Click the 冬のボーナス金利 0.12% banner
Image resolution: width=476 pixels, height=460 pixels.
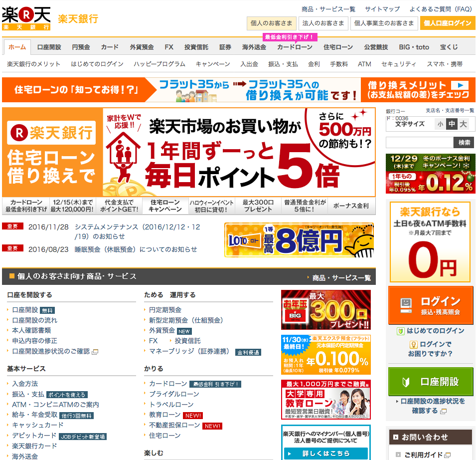tap(430, 174)
